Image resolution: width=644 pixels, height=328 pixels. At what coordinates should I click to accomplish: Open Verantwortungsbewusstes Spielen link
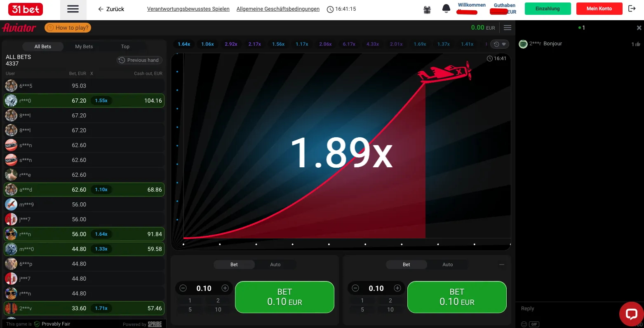(188, 9)
